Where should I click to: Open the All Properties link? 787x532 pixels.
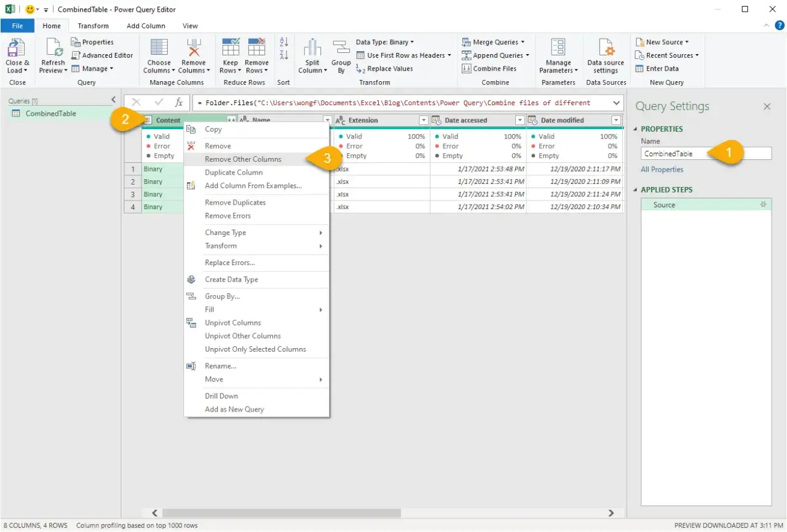click(x=662, y=170)
